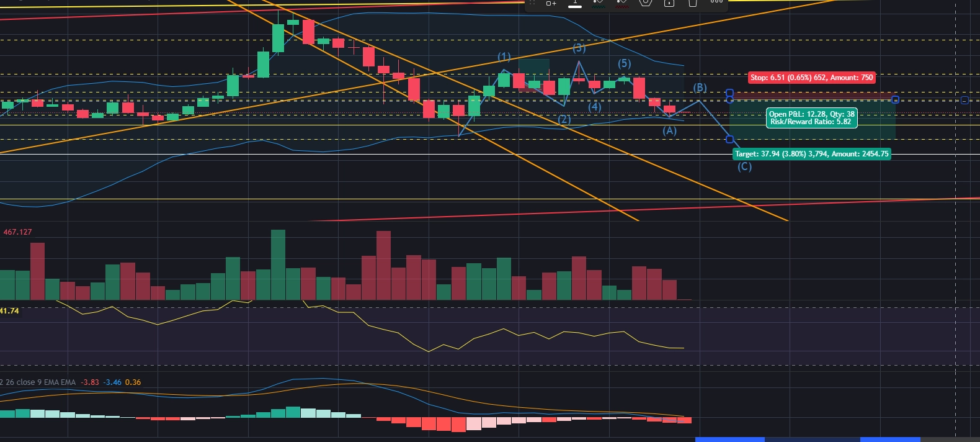Image resolution: width=980 pixels, height=442 pixels.
Task: Grab the floating toolbar drag handle dots
Action: point(532,2)
